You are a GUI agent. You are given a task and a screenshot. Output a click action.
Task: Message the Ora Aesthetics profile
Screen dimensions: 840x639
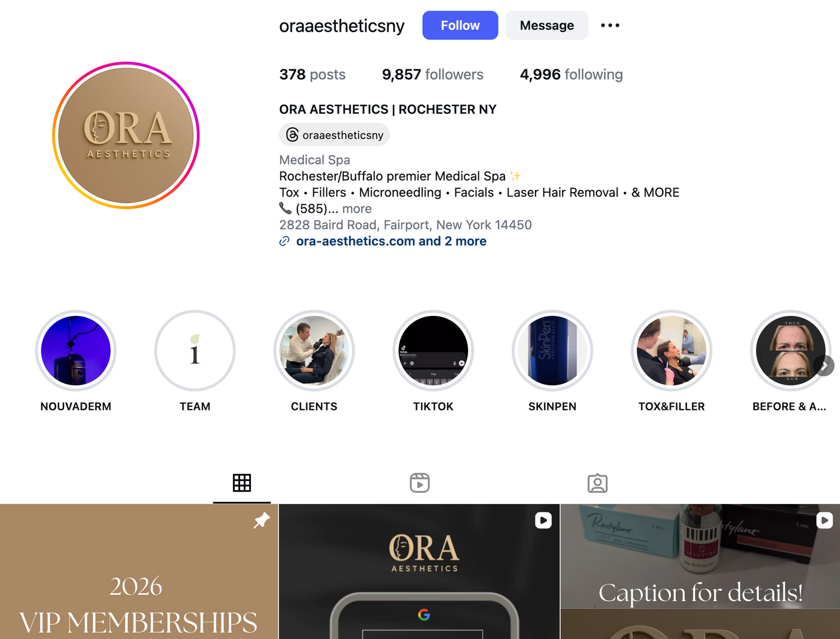(x=547, y=25)
